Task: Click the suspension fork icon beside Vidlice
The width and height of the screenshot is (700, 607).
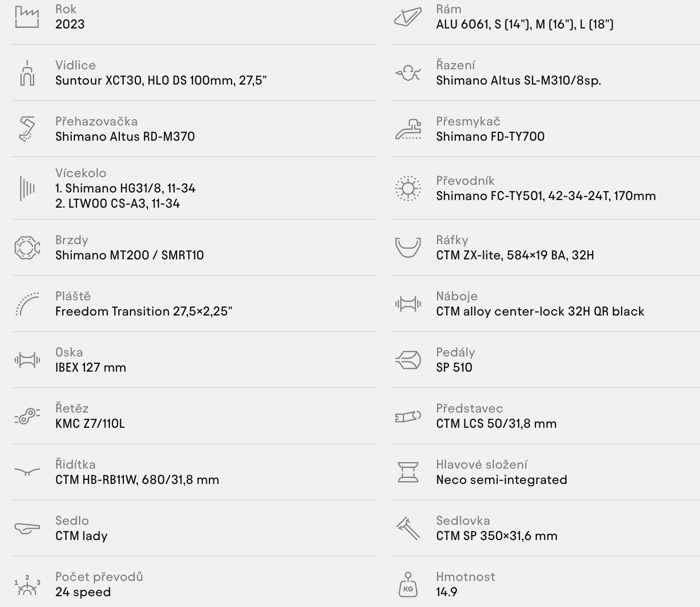Action: (27, 73)
